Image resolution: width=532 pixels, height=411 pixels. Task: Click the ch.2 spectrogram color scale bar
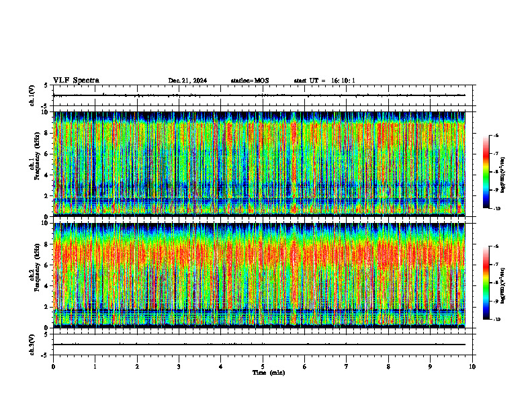tap(486, 283)
